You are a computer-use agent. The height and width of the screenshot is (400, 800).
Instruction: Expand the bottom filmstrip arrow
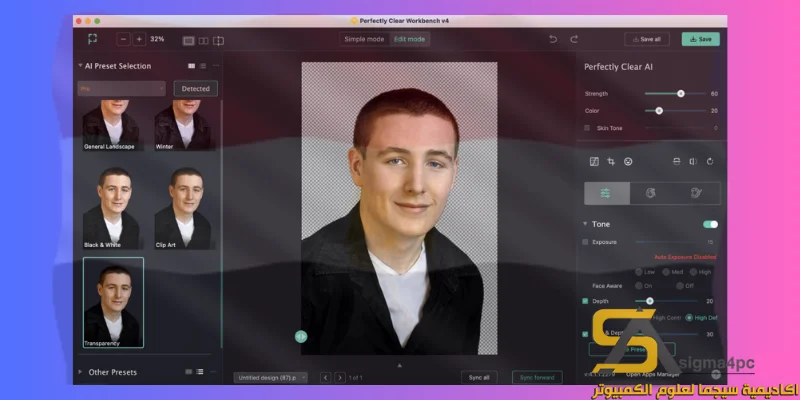point(399,365)
